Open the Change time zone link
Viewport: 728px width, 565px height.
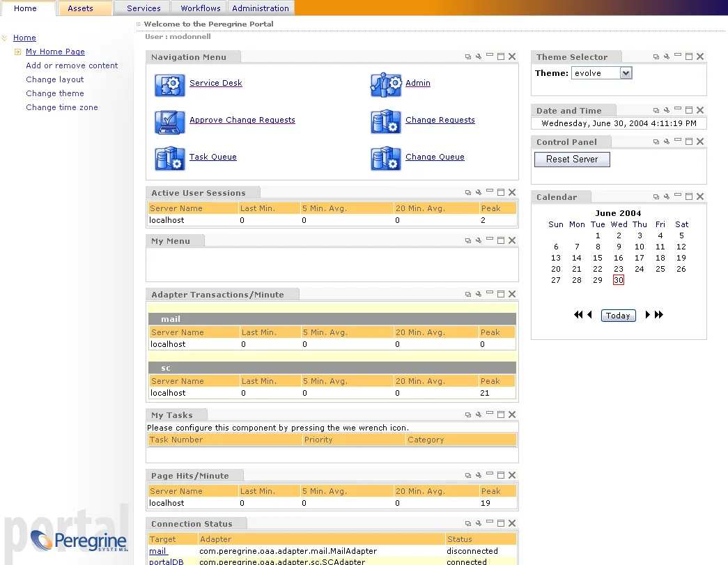coord(62,107)
